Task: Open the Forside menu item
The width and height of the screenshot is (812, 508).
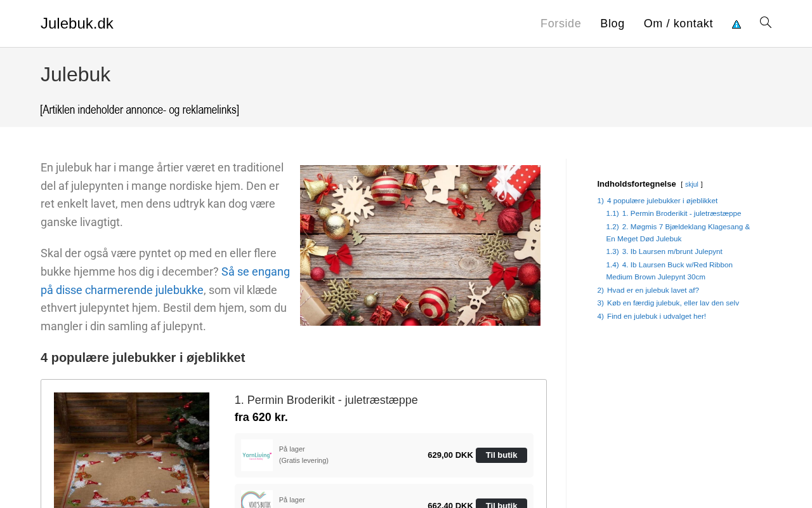Action: (561, 23)
